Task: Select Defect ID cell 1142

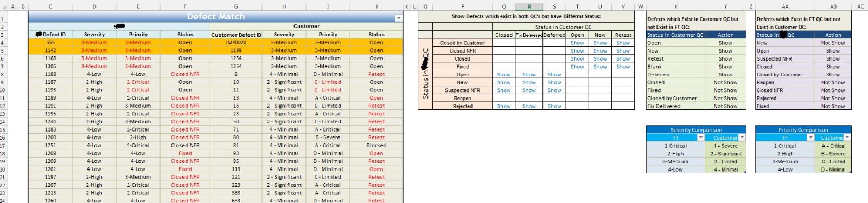Action: [x=50, y=50]
